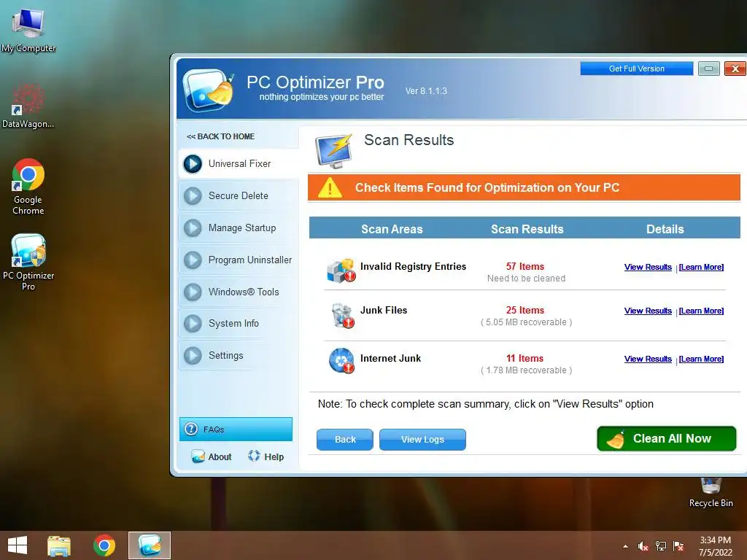The width and height of the screenshot is (747, 560).
Task: Click the green Clean All Now button
Action: click(667, 438)
